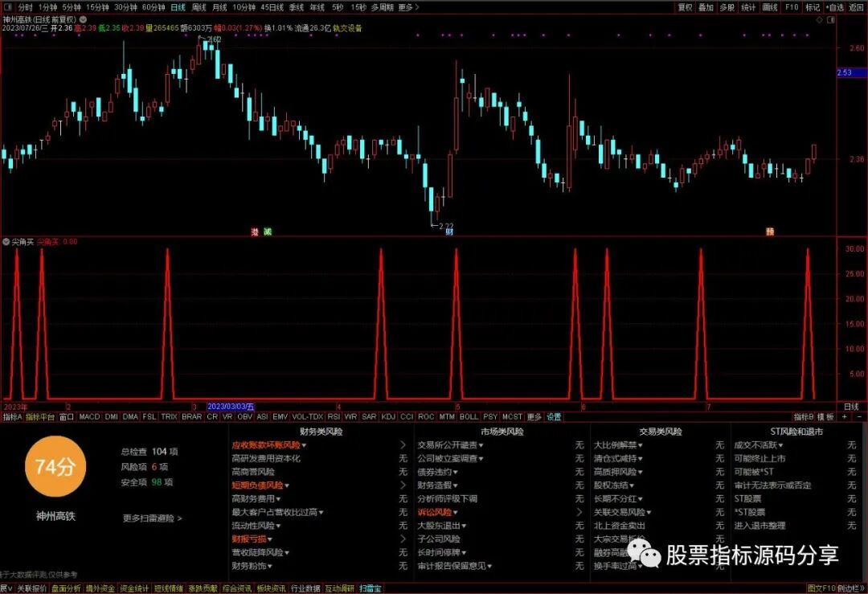Toggle the round icon left of 尖角买
Viewport: 868px width, 594px height.
(6, 242)
